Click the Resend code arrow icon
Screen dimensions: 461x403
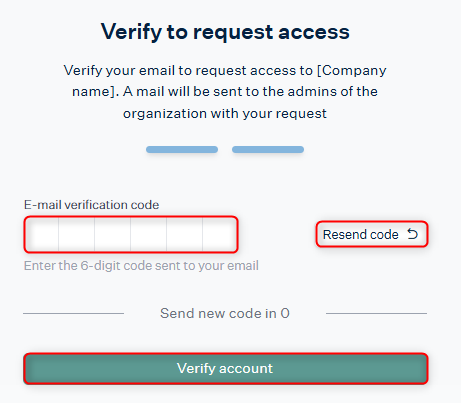tap(412, 234)
